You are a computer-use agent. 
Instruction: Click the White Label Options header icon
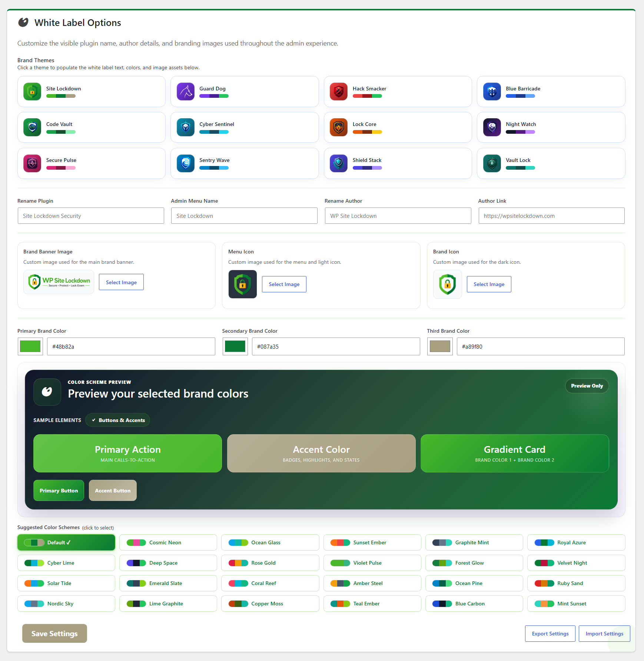point(23,23)
